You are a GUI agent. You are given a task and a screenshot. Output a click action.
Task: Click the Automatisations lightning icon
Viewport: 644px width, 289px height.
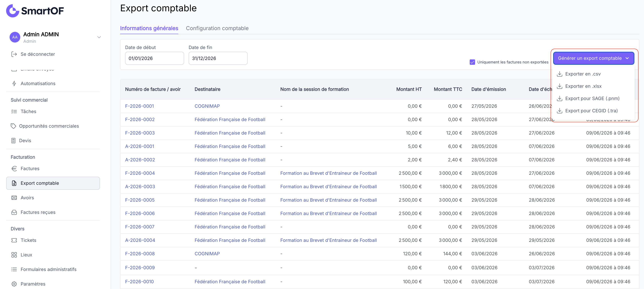(x=14, y=83)
